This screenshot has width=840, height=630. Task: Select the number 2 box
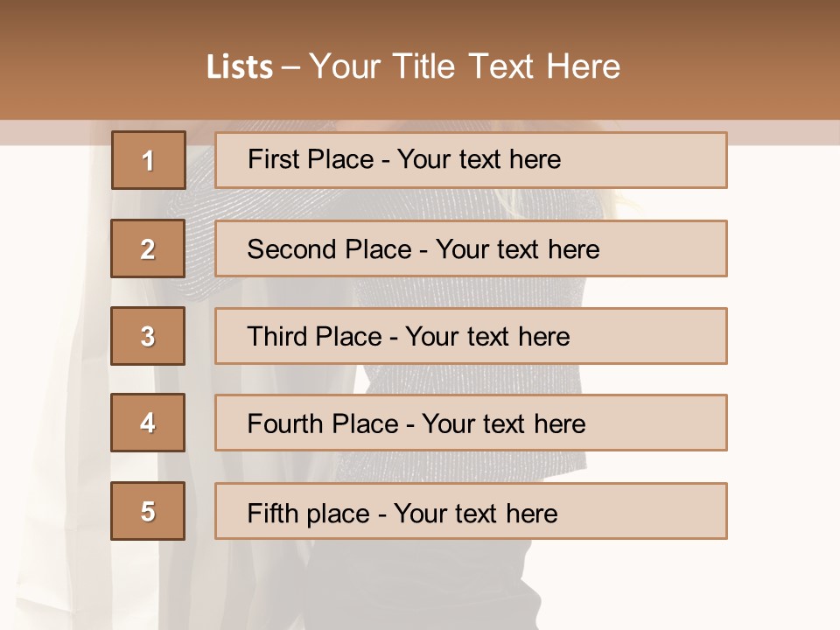tap(149, 248)
